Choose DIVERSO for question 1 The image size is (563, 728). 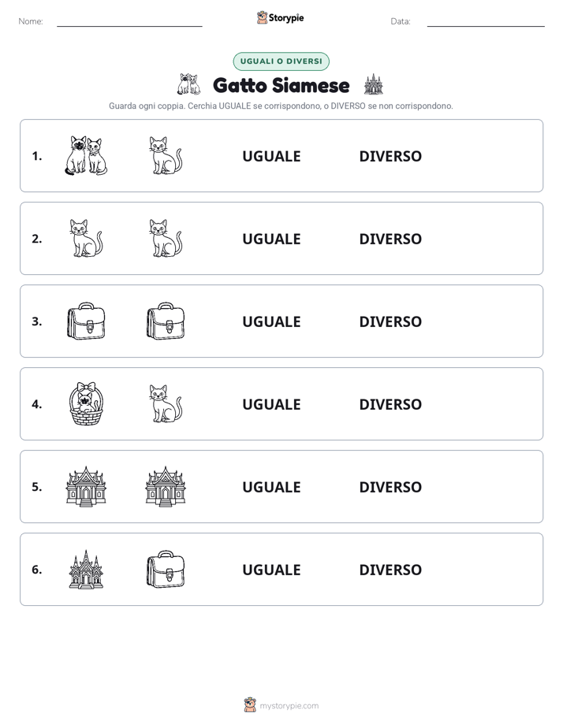(390, 156)
